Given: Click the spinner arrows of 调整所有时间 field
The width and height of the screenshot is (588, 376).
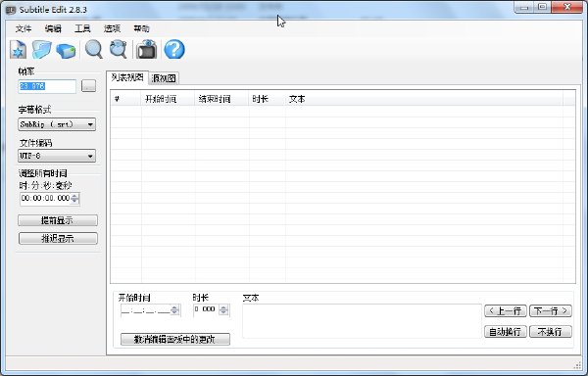Looking at the screenshot, I should click(x=75, y=198).
